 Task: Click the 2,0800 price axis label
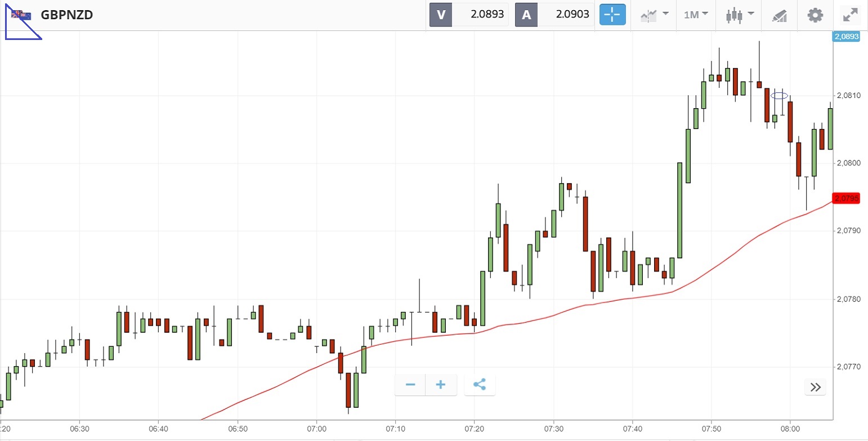click(848, 163)
